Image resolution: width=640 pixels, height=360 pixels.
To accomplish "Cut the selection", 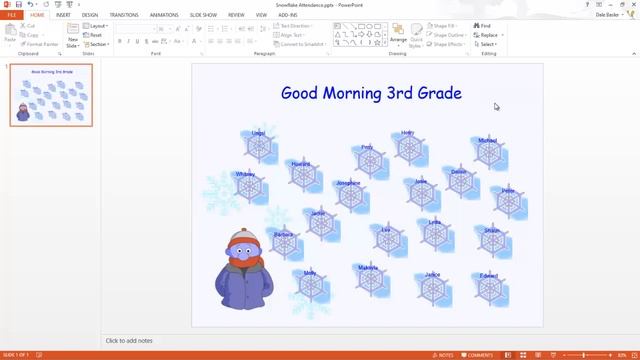I will [28, 26].
